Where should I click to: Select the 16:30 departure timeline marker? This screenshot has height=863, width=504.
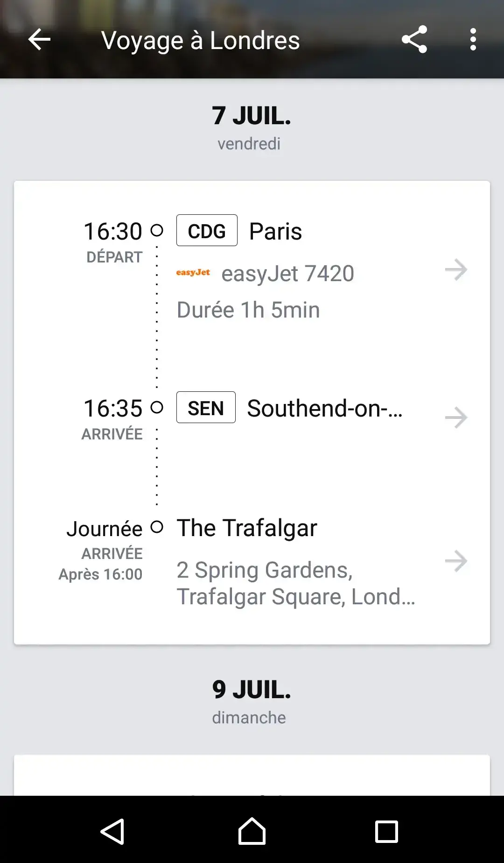coord(157,230)
